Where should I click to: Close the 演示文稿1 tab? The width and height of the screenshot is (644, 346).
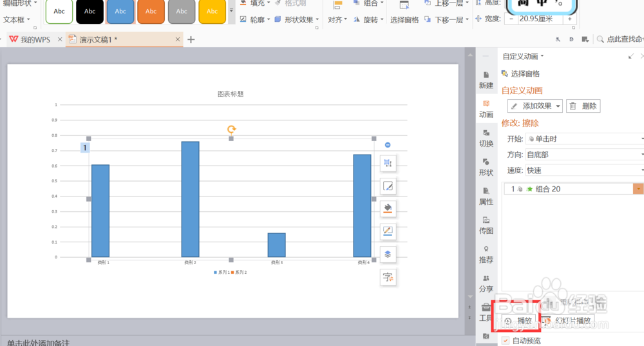[x=178, y=39]
